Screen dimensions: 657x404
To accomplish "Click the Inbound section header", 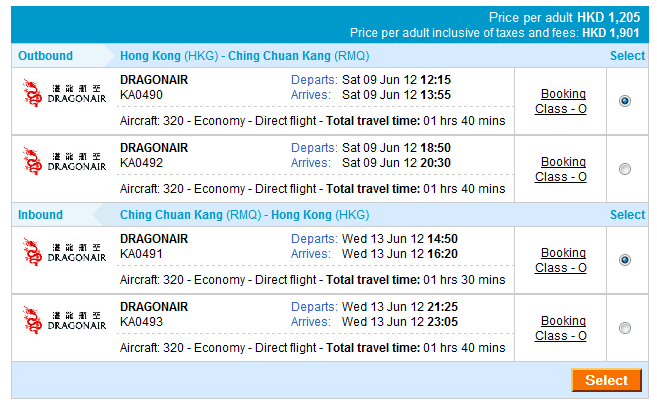I will tap(40, 215).
